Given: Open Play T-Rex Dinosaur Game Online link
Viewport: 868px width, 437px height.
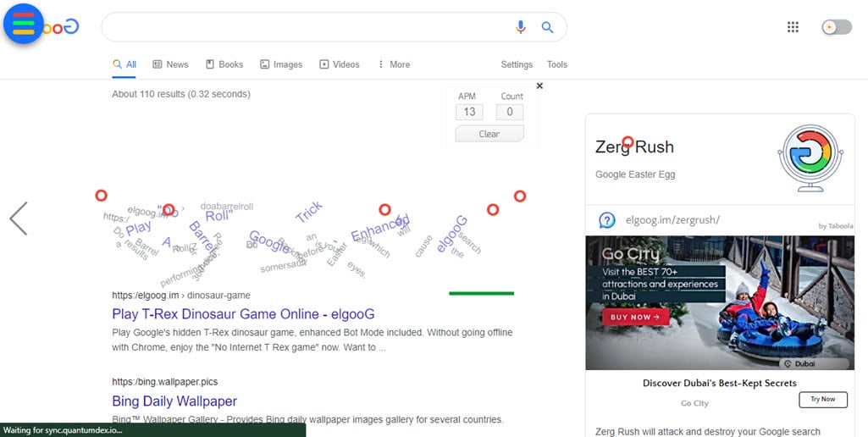Looking at the screenshot, I should tap(243, 314).
